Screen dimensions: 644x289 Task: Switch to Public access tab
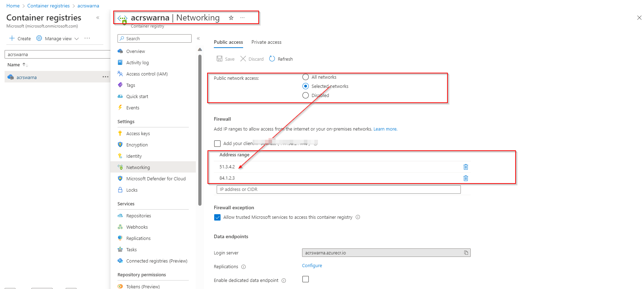pyautogui.click(x=228, y=42)
